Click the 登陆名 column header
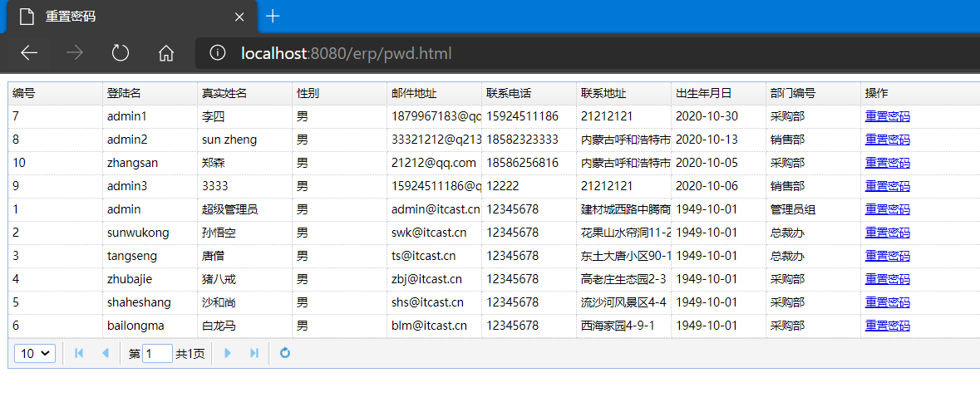The height and width of the screenshot is (412, 980). pos(150,94)
